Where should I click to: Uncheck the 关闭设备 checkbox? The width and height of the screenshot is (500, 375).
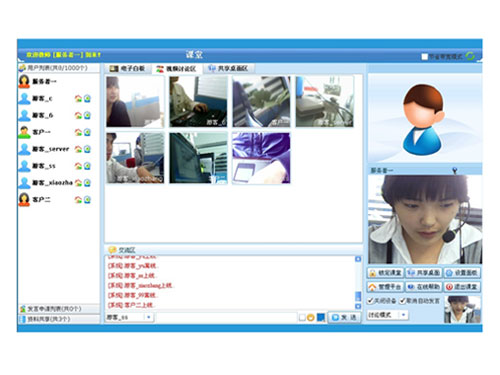point(370,301)
